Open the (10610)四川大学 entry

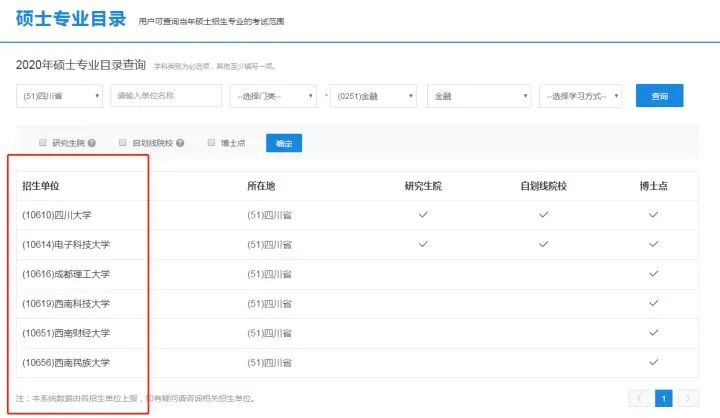pyautogui.click(x=56, y=215)
